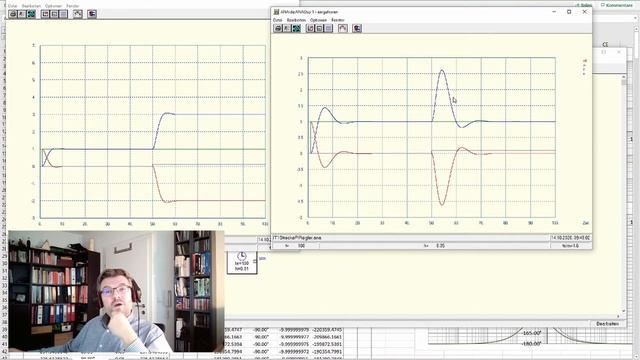Viewport: 640px width, 360px height.
Task: Click the last dark icon in front plot window toolbar
Action: 357,28
